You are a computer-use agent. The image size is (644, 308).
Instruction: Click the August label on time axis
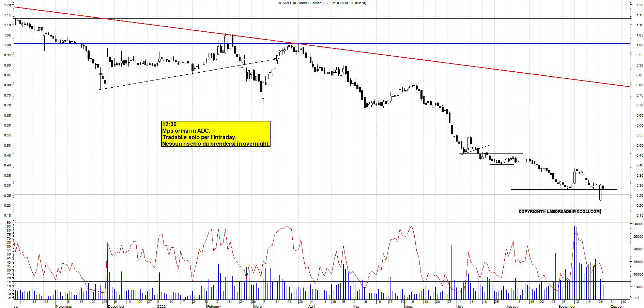tap(512, 306)
